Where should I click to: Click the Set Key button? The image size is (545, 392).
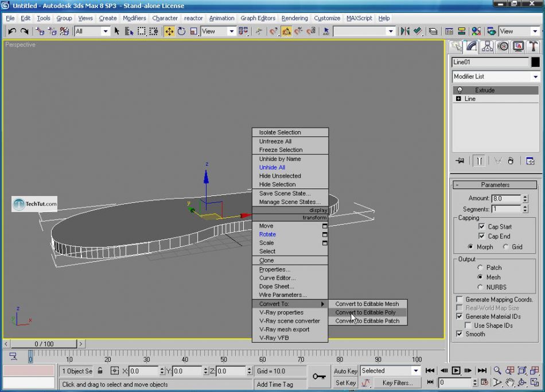345,383
